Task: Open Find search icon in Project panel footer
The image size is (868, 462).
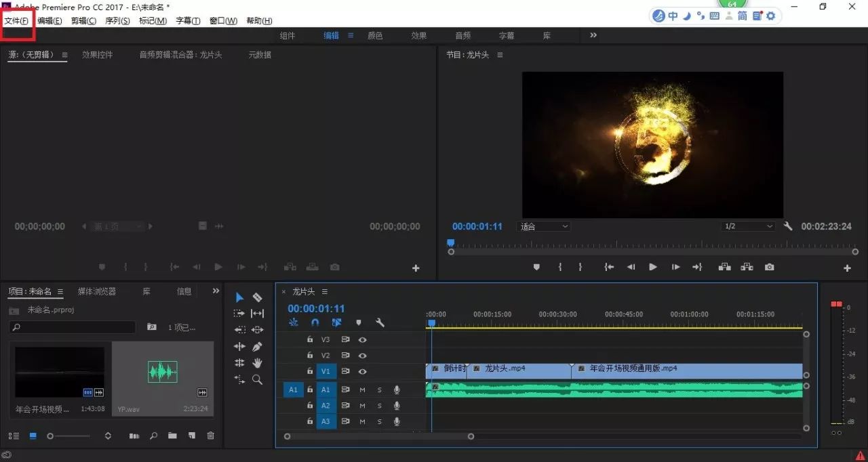Action: (x=153, y=436)
